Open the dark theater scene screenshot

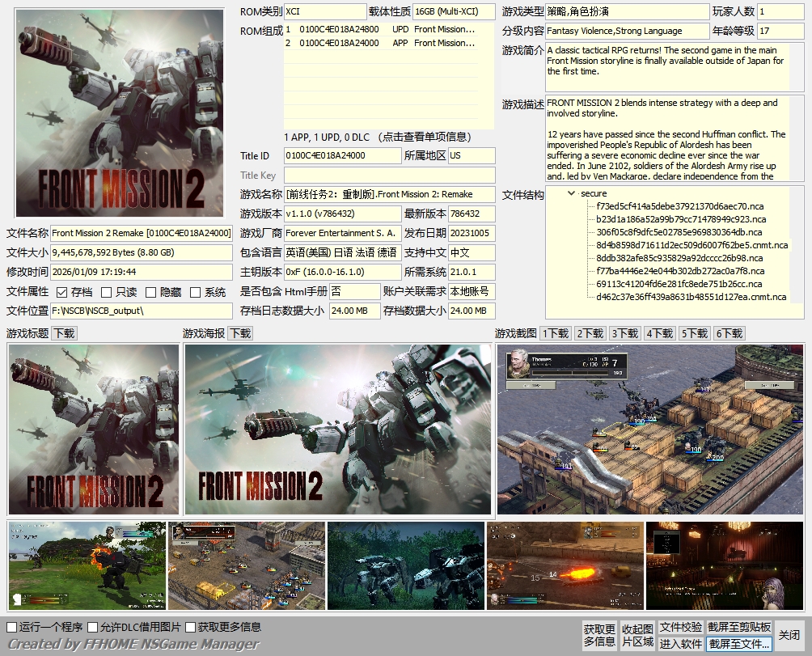[725, 565]
